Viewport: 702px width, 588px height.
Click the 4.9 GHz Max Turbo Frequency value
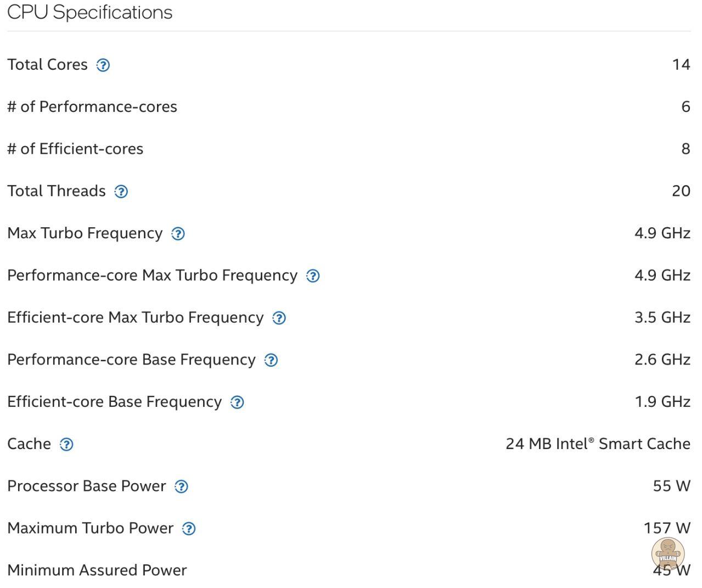pyautogui.click(x=662, y=233)
